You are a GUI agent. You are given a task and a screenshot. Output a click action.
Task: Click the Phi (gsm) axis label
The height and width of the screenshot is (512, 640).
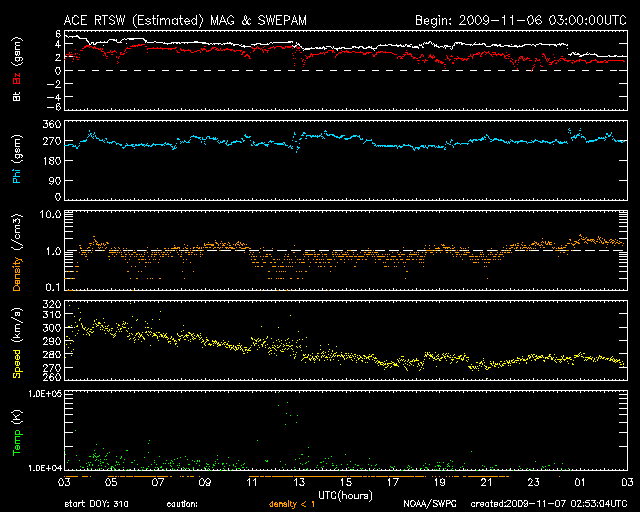tap(17, 158)
